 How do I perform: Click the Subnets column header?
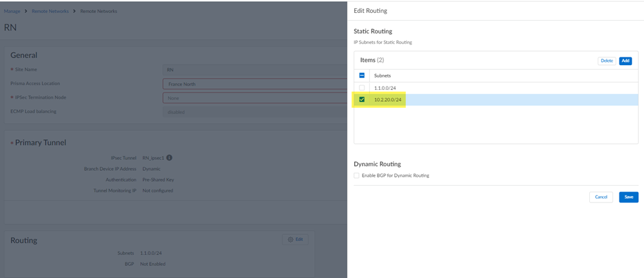pos(383,75)
